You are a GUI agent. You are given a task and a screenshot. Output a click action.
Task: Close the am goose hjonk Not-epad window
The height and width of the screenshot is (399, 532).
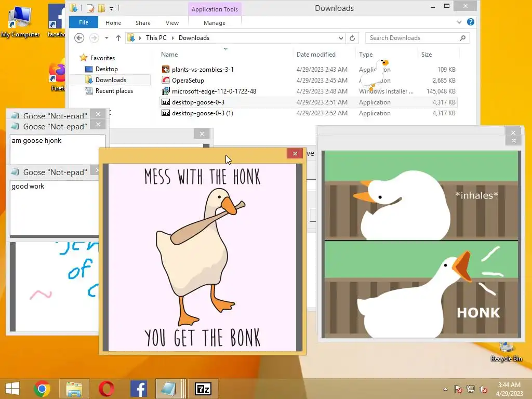coord(98,125)
